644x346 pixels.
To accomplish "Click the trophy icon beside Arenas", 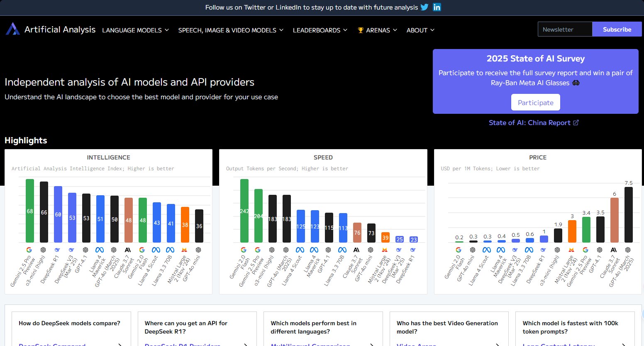I will click(x=361, y=30).
